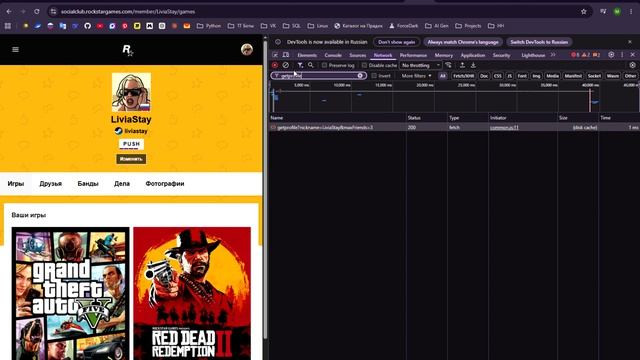Image resolution: width=640 pixels, height=360 pixels.
Task: Filter requests by CSS
Action: click(x=498, y=76)
